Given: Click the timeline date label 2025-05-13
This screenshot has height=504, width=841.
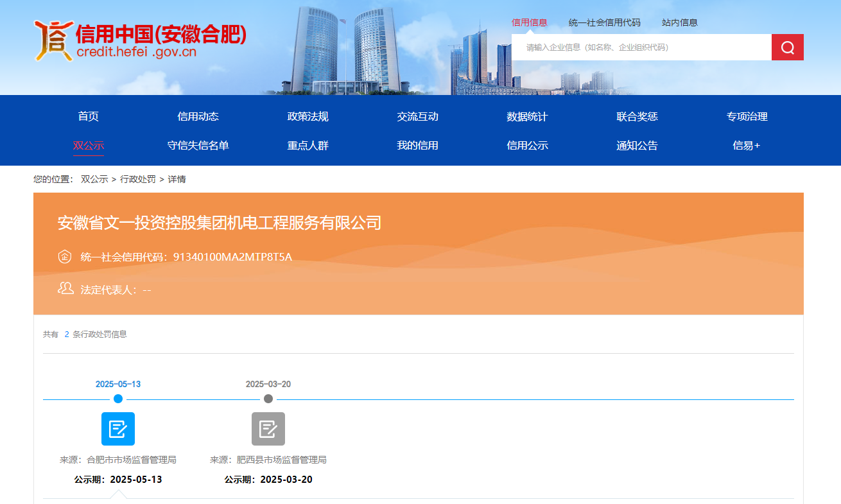Looking at the screenshot, I should [x=118, y=384].
